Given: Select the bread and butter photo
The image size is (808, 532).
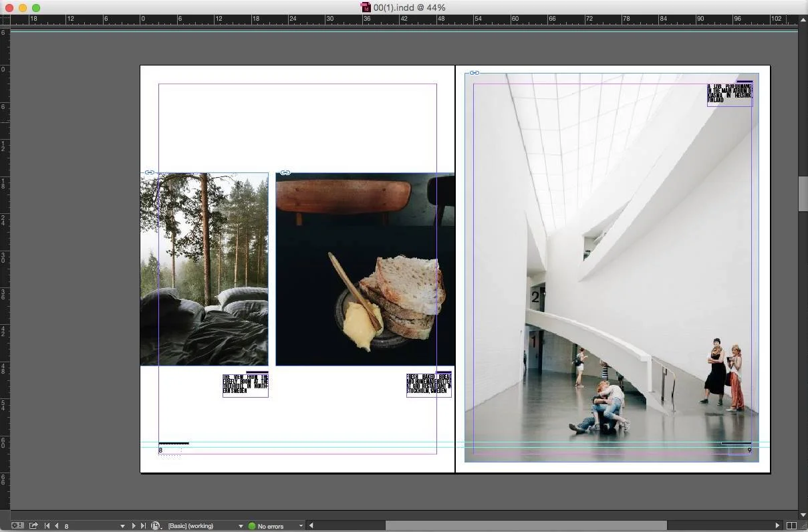Looking at the screenshot, I should click(366, 269).
